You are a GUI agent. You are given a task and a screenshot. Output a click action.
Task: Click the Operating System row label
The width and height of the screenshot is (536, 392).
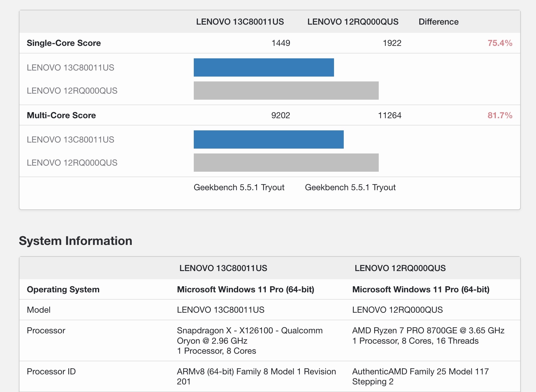[63, 290]
